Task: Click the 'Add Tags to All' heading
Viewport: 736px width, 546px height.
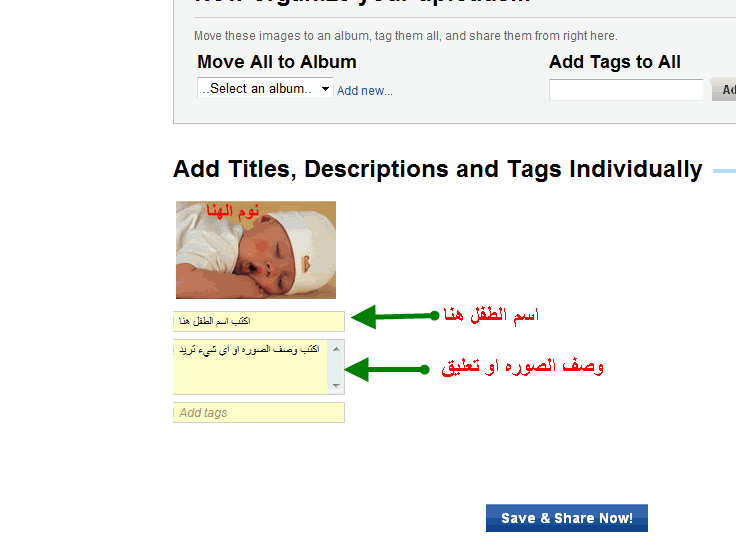Action: pos(615,62)
